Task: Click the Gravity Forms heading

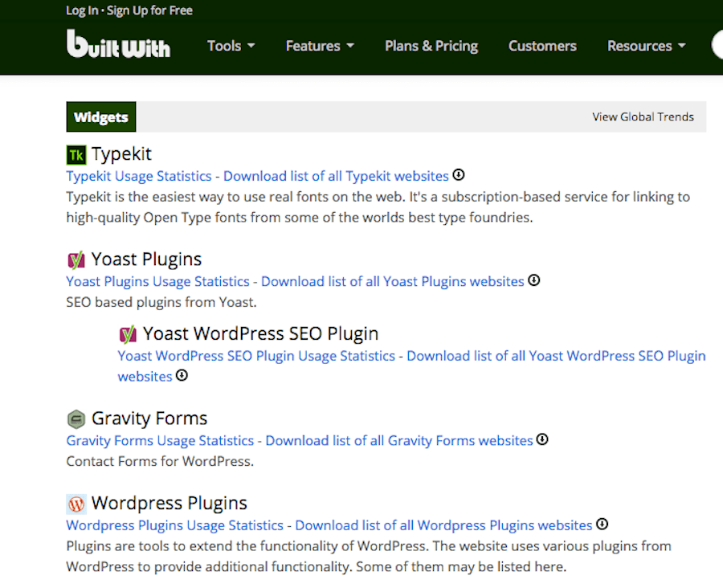Action: (x=149, y=419)
